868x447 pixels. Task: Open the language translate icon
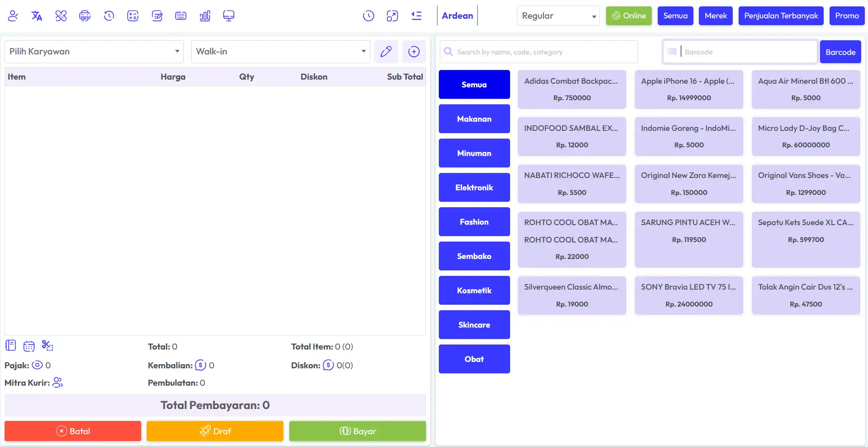37,16
